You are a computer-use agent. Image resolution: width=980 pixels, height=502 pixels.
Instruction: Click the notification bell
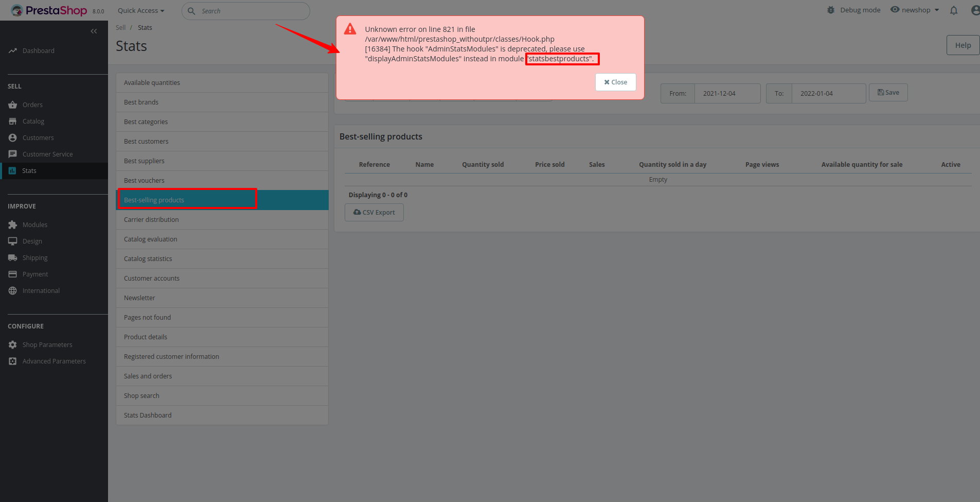click(x=954, y=10)
